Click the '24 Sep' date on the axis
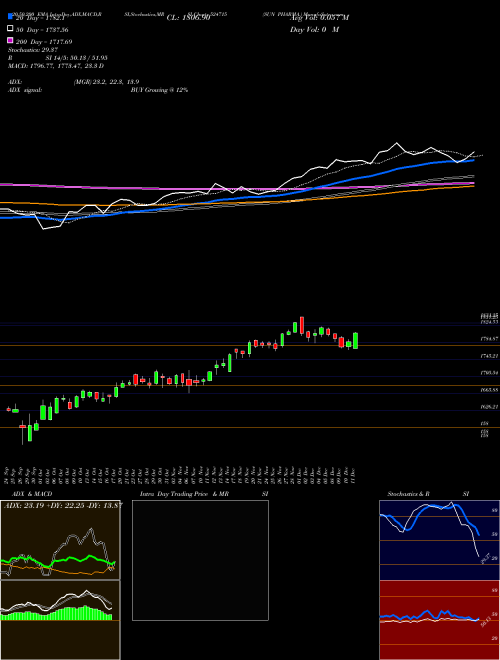 [x=8, y=475]
